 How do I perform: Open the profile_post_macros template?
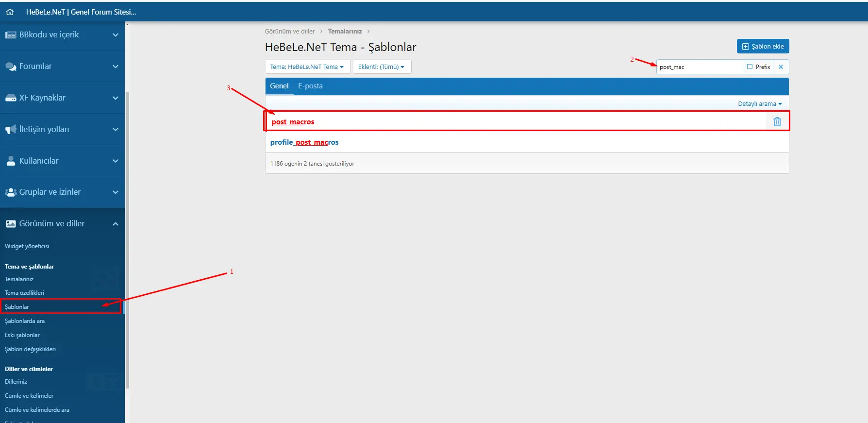pos(304,142)
